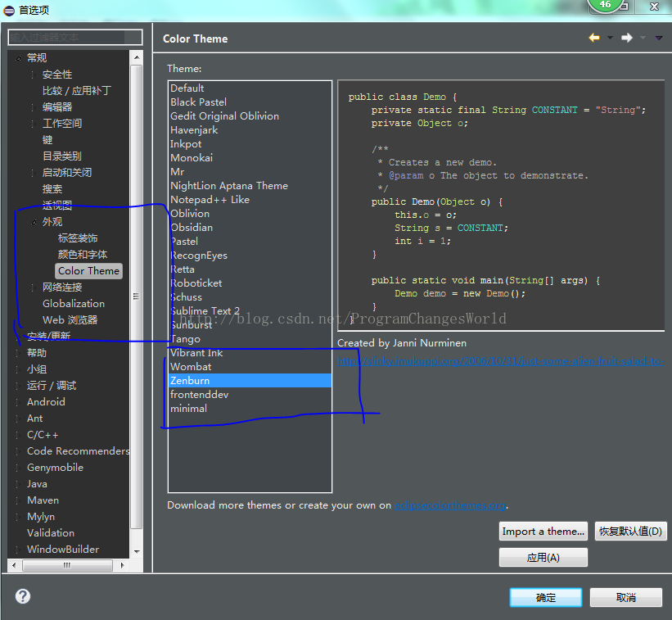Click the horizontal scrollbar left arrow

(14, 565)
